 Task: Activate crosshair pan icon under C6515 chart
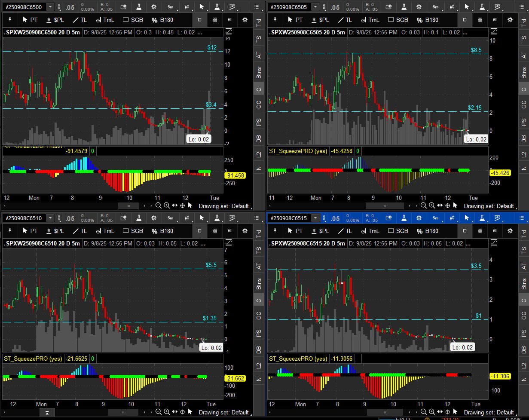click(x=447, y=412)
